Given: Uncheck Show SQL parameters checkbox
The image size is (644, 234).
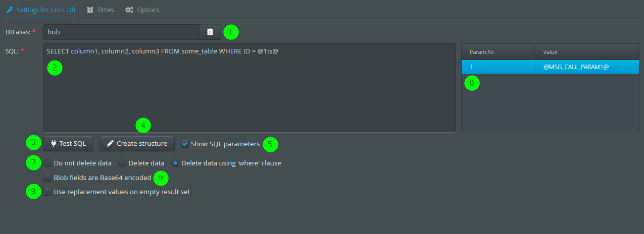Looking at the screenshot, I should tap(185, 144).
